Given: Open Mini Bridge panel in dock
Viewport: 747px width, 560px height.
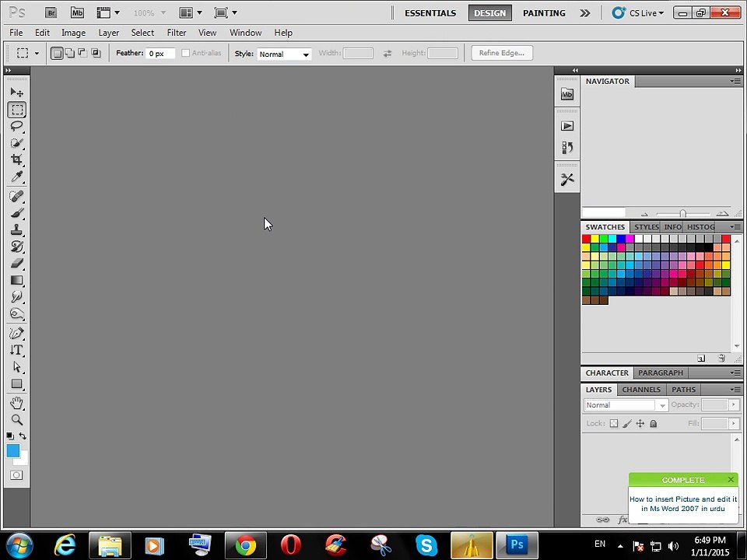Looking at the screenshot, I should coord(567,94).
